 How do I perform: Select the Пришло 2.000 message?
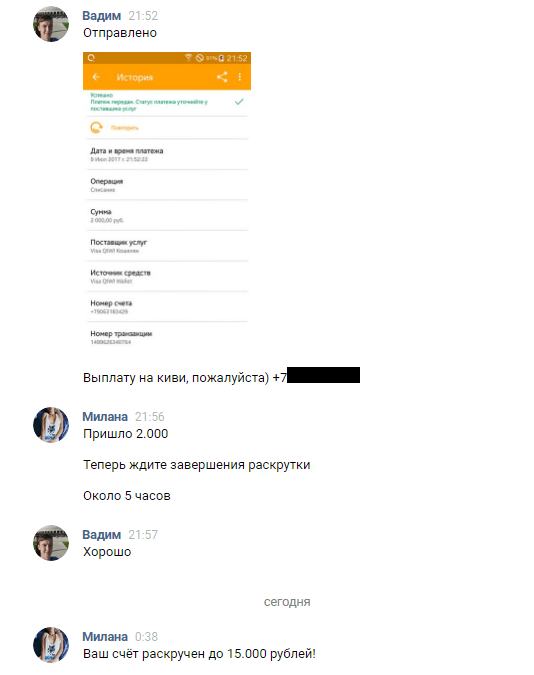pos(125,434)
